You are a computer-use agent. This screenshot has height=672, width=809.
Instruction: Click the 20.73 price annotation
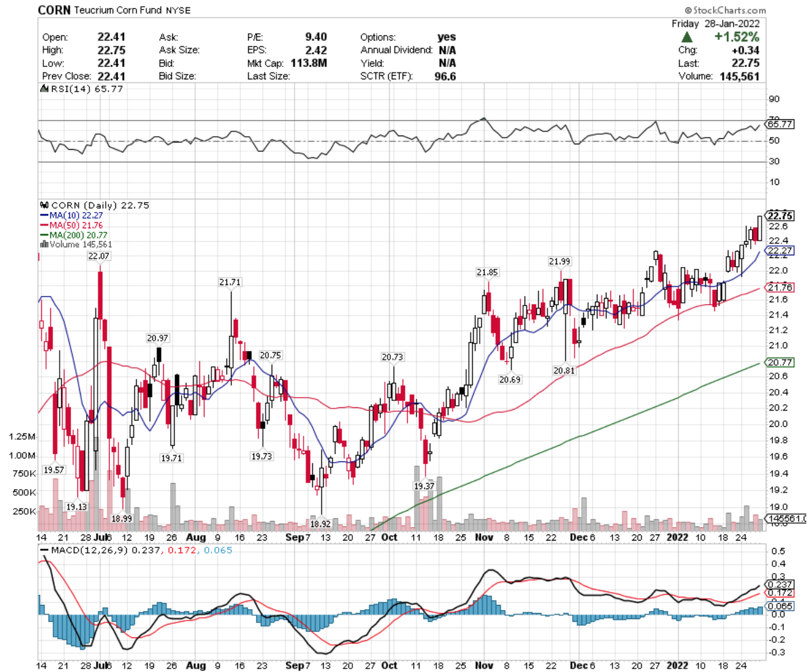pyautogui.click(x=392, y=357)
